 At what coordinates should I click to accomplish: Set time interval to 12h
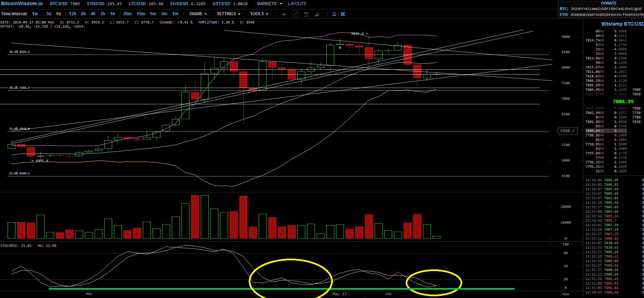pyautogui.click(x=72, y=14)
